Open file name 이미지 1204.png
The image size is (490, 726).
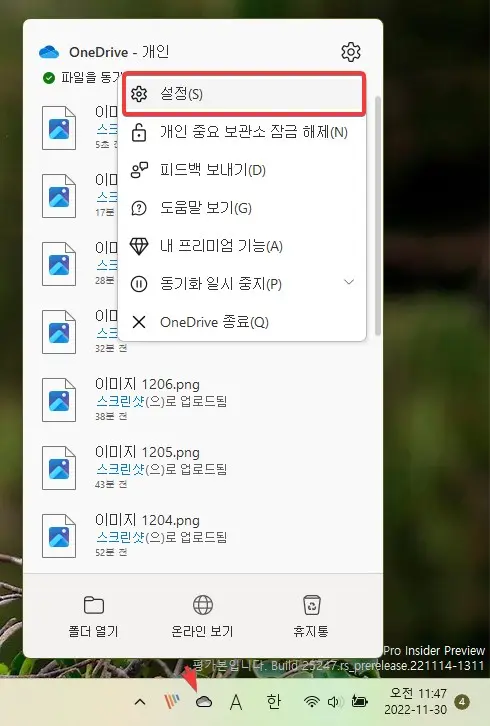coord(147,520)
